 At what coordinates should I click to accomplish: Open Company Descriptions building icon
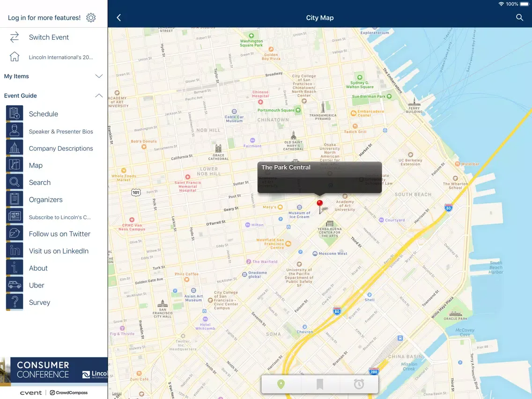(15, 148)
